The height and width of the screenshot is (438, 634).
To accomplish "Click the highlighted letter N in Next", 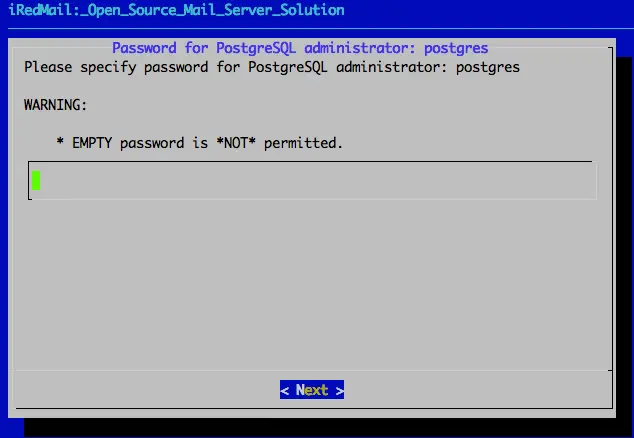I will click(300, 390).
